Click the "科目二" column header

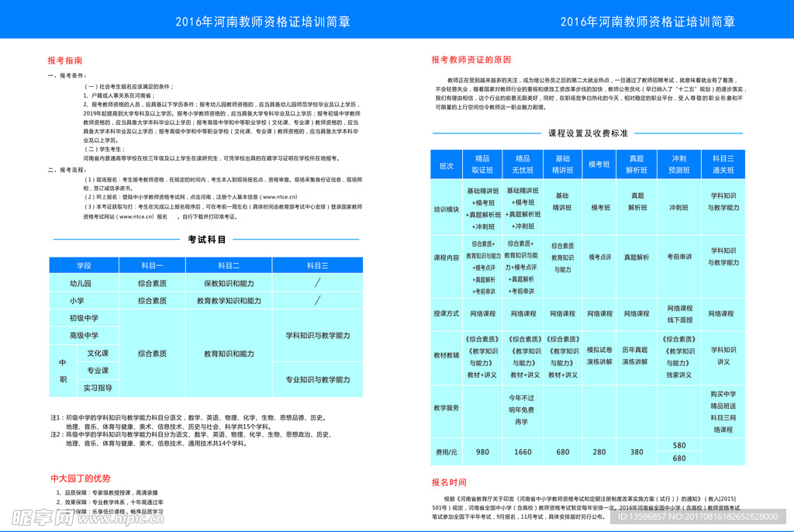click(229, 265)
